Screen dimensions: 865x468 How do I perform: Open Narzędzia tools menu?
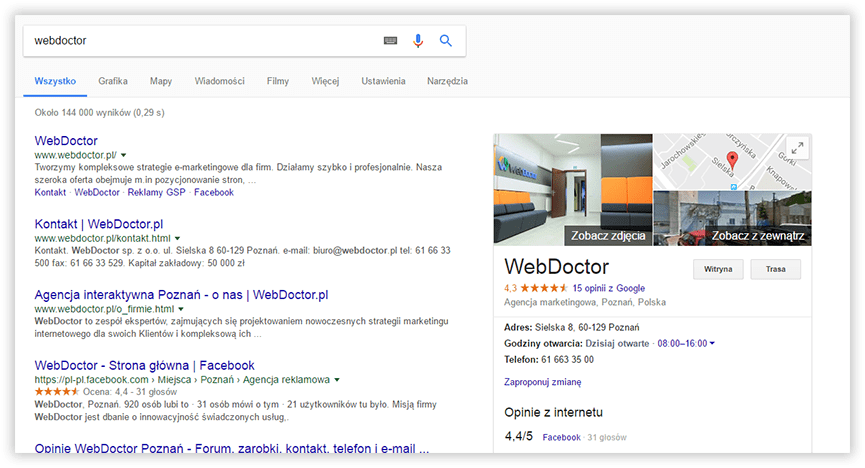coord(447,81)
